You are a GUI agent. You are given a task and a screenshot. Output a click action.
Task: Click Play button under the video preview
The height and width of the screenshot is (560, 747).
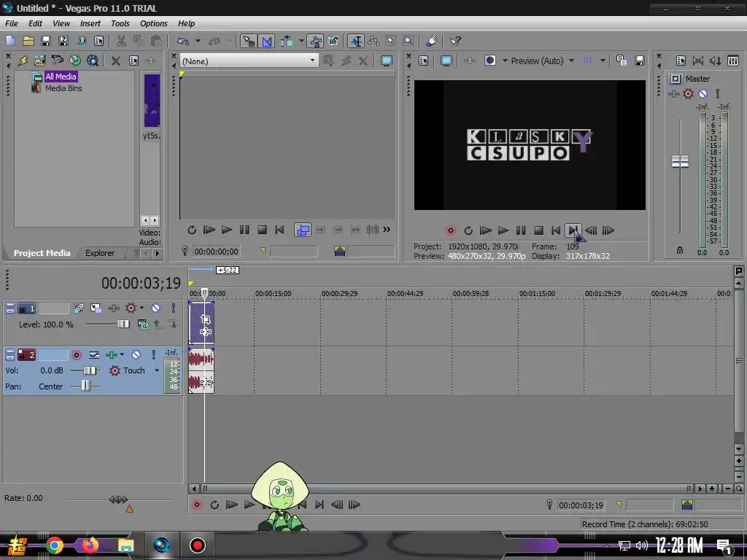(503, 230)
